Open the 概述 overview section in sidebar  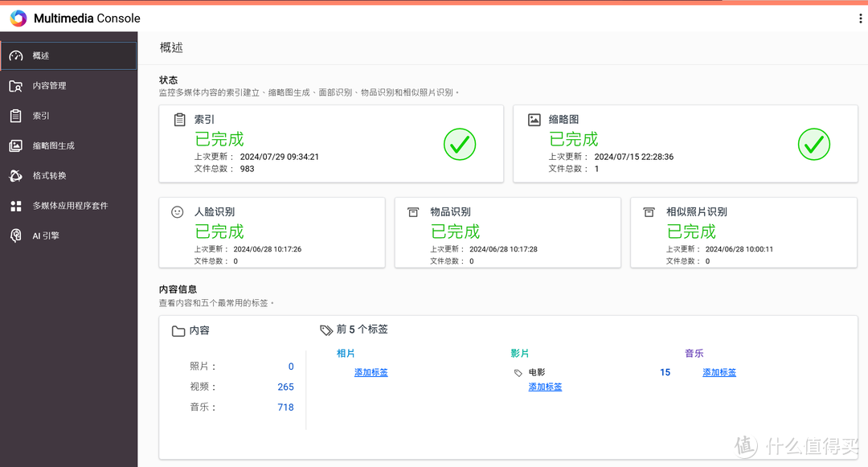click(x=39, y=55)
